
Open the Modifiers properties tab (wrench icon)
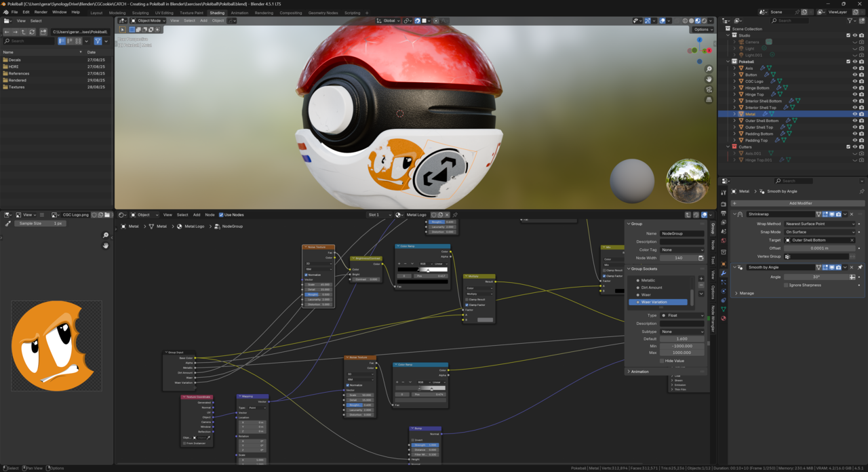coord(724,273)
